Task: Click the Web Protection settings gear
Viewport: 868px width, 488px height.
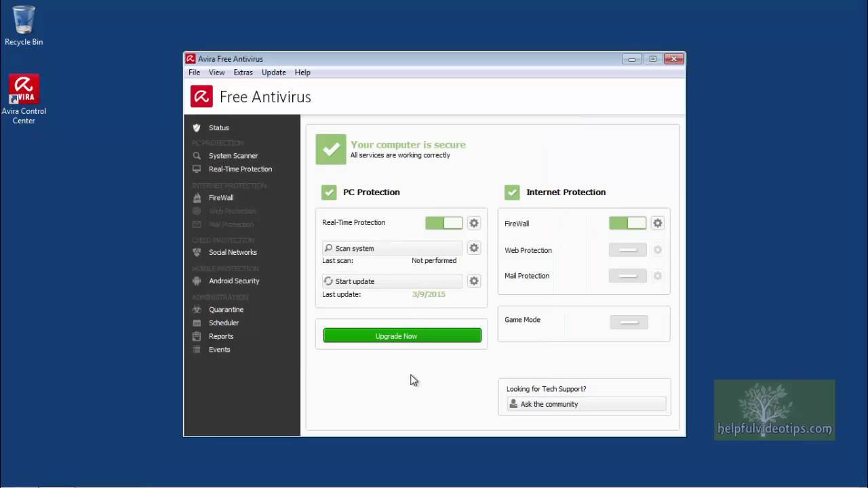Action: click(x=657, y=250)
